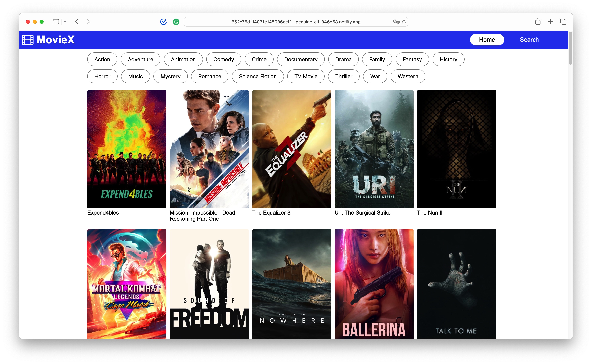Viewport: 592px width, 364px height.
Task: Open the Search page
Action: click(529, 39)
